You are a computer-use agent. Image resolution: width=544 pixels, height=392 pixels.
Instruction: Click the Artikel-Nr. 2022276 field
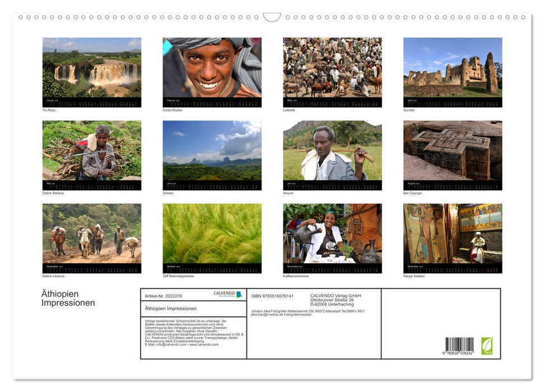point(165,296)
